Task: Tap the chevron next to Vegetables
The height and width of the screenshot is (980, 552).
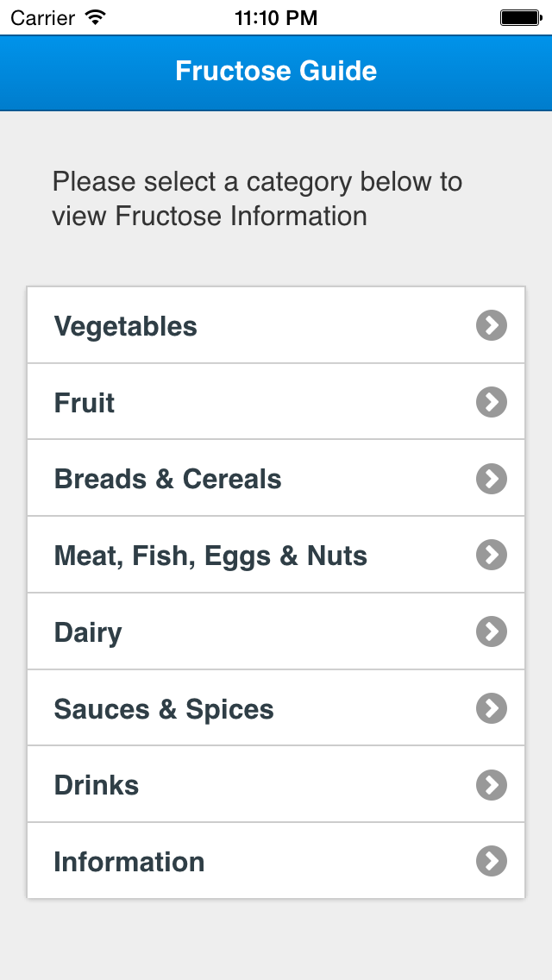Action: point(491,325)
